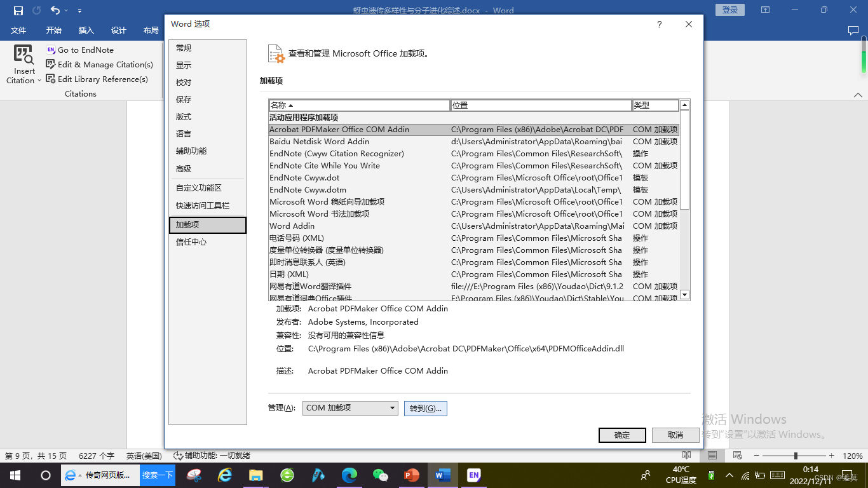The height and width of the screenshot is (488, 868).
Task: Open Microsoft Edge from taskbar
Action: click(349, 475)
